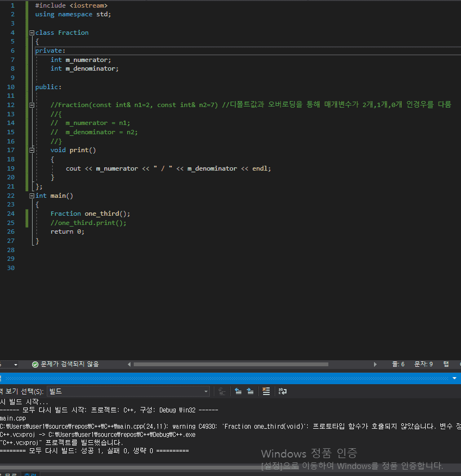Collapse the commented Fraction constructor block
This screenshot has width=461, height=476.
pyautogui.click(x=32, y=105)
